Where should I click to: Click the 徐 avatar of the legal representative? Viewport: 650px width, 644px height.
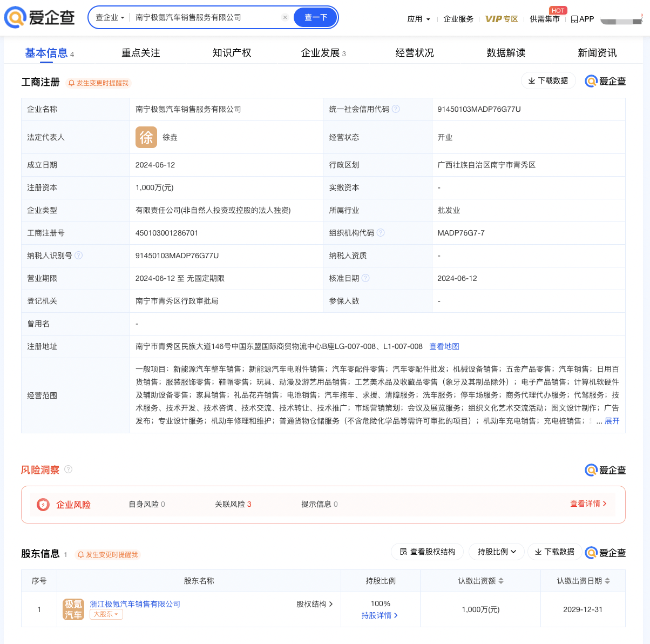[x=146, y=137]
